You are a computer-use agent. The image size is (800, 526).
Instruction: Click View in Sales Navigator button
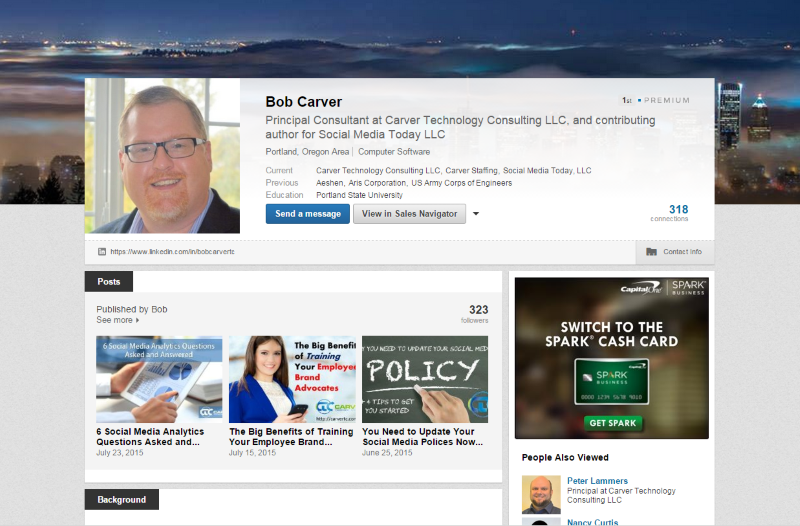coord(409,214)
